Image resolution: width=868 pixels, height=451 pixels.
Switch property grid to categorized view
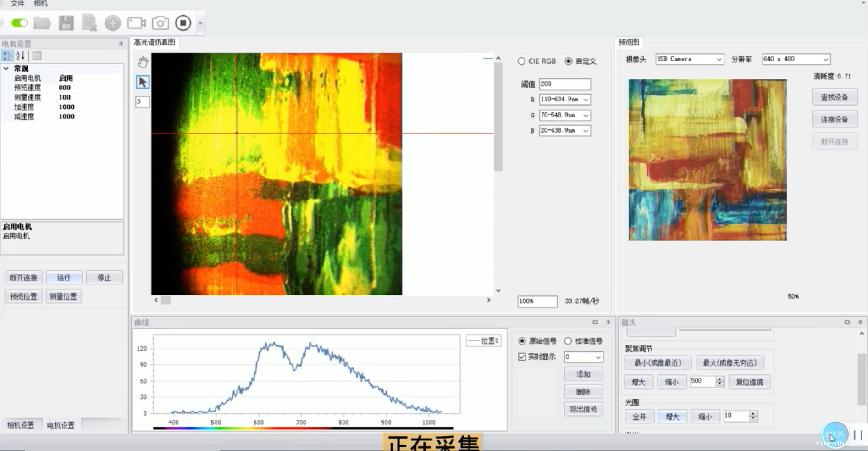(7, 56)
